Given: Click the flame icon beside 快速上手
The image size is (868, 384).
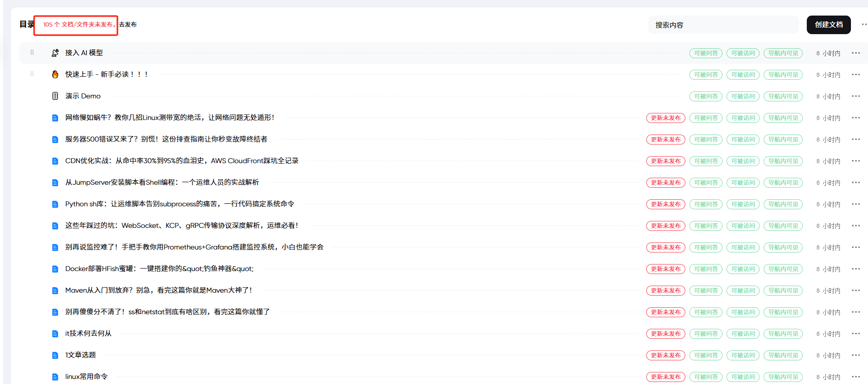Looking at the screenshot, I should (x=55, y=74).
